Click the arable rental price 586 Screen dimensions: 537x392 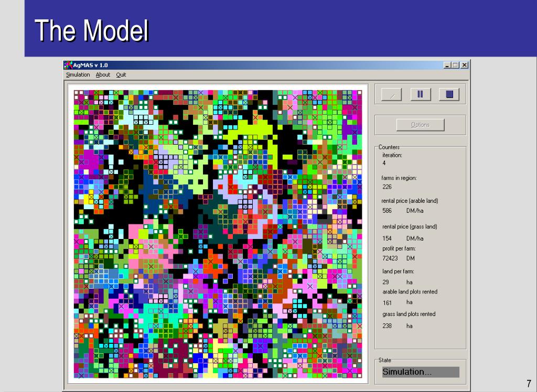(x=387, y=211)
